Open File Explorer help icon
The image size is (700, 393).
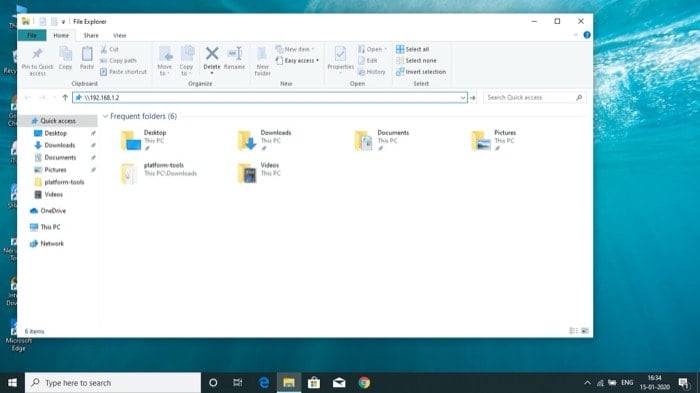[x=587, y=35]
